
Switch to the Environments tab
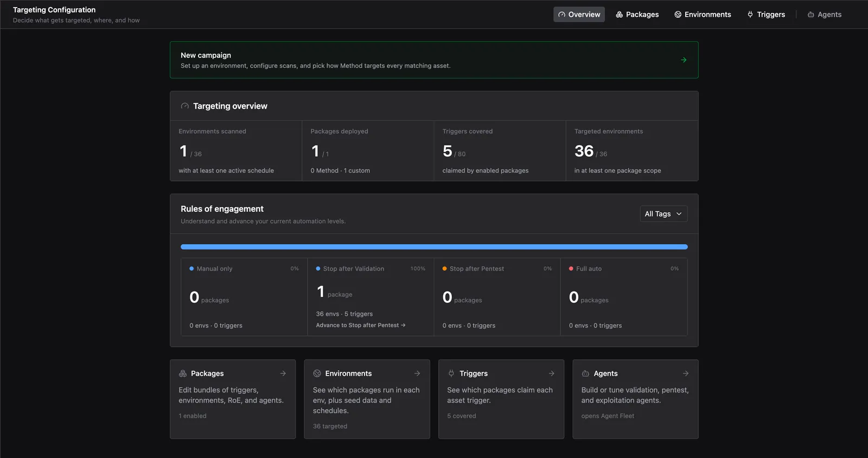coord(703,15)
